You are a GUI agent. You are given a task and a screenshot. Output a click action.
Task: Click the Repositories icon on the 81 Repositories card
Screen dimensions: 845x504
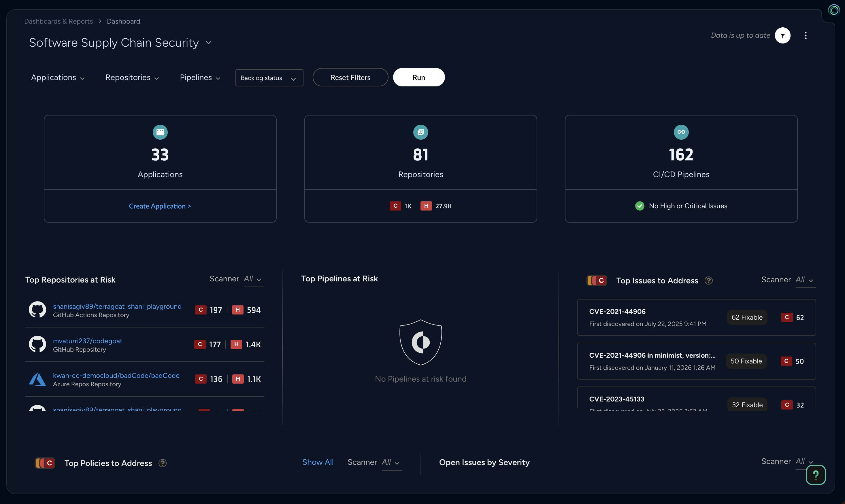[x=421, y=132]
